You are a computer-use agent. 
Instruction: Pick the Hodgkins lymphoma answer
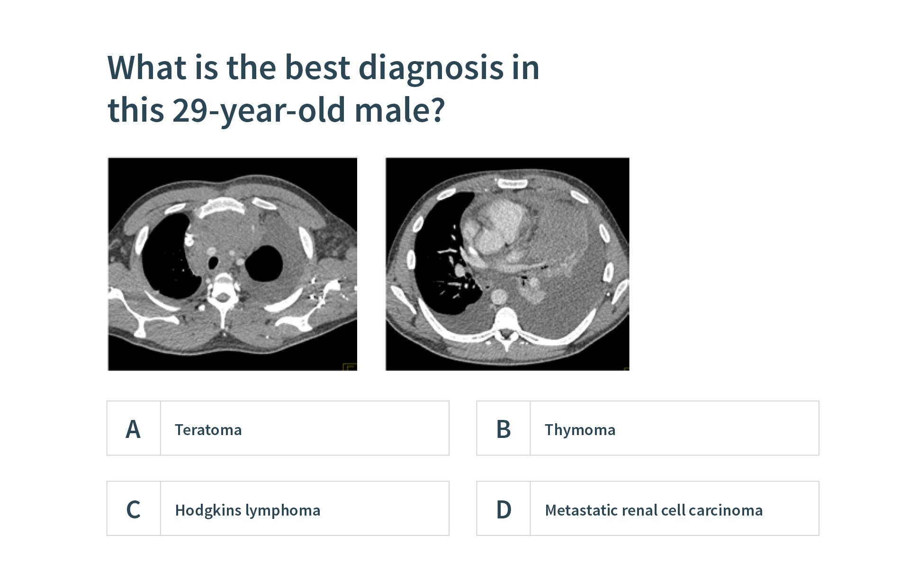click(247, 510)
